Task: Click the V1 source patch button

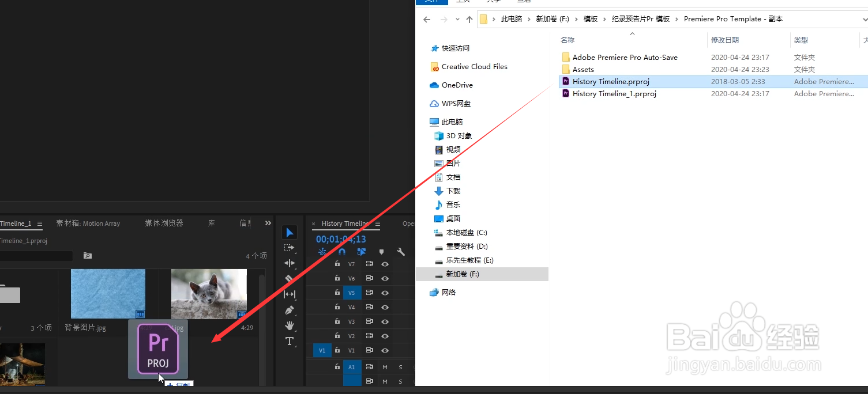Action: tap(322, 350)
